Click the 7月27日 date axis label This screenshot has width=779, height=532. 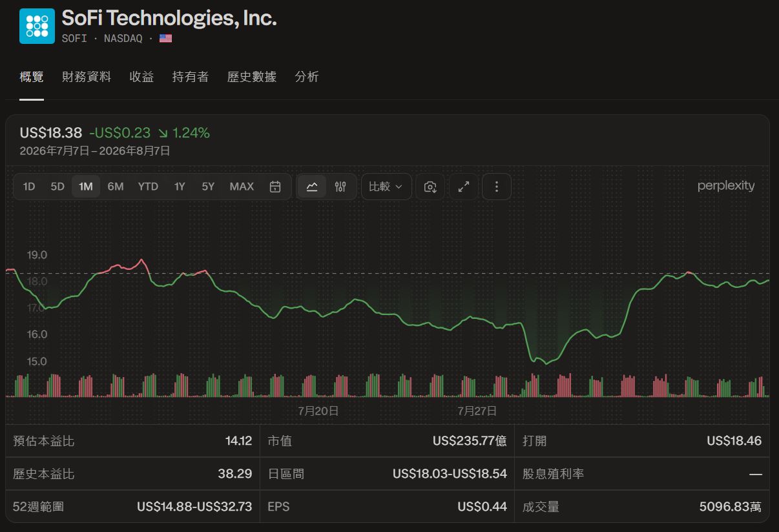tap(477, 411)
